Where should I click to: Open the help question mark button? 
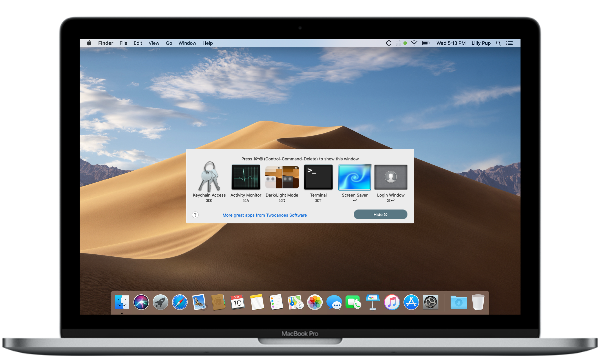point(195,215)
